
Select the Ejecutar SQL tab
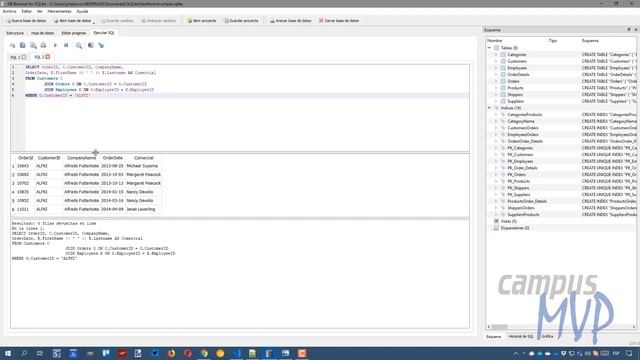tap(104, 33)
